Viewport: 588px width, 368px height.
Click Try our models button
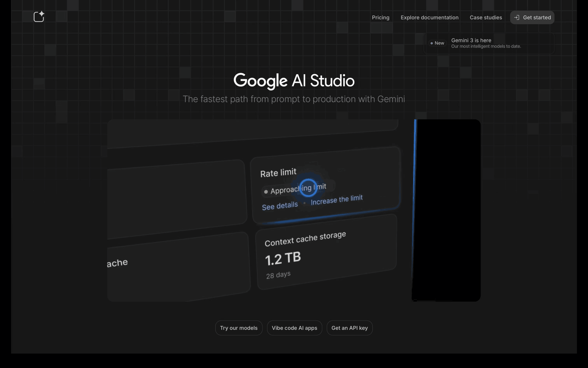[x=239, y=328]
